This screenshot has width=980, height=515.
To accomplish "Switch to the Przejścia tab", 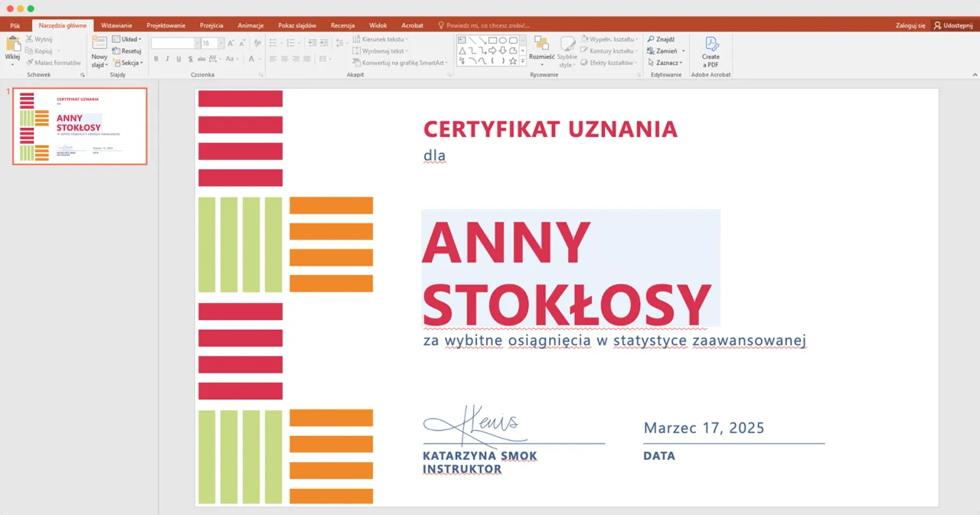I will (212, 25).
